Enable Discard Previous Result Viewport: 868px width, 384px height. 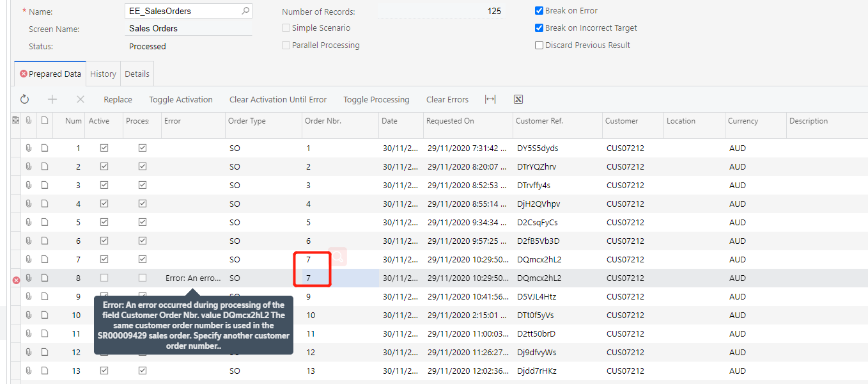click(539, 45)
